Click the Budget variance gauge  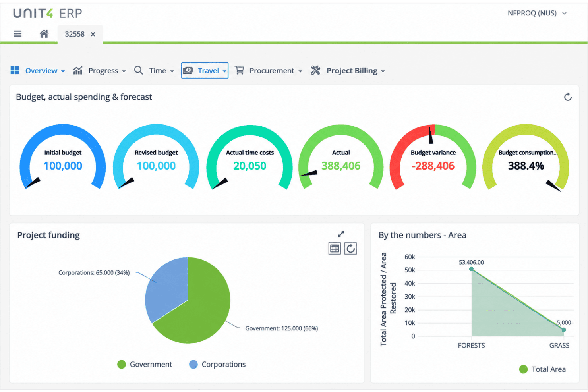point(433,157)
